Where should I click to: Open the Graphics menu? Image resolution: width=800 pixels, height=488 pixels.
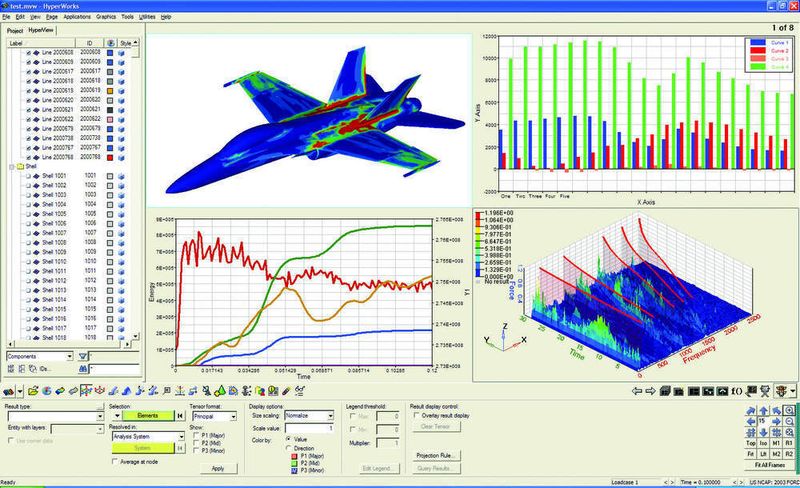[x=106, y=17]
